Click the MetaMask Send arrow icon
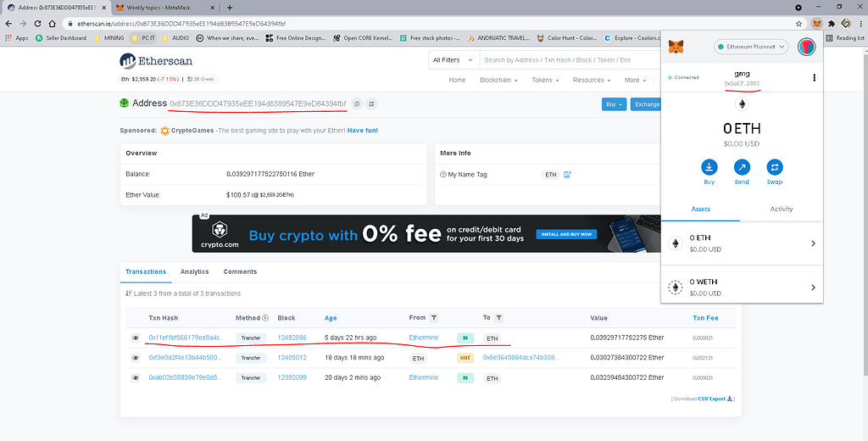This screenshot has width=868, height=441. coord(742,167)
